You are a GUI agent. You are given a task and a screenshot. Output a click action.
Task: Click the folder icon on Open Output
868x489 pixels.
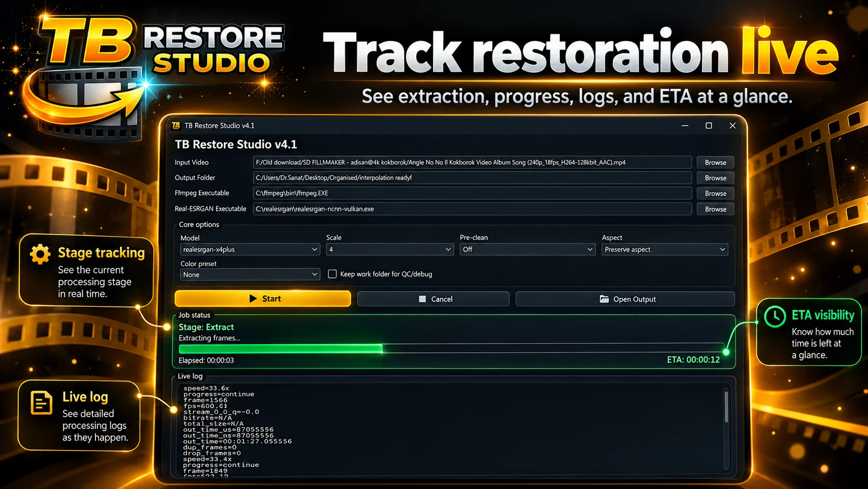pos(604,299)
